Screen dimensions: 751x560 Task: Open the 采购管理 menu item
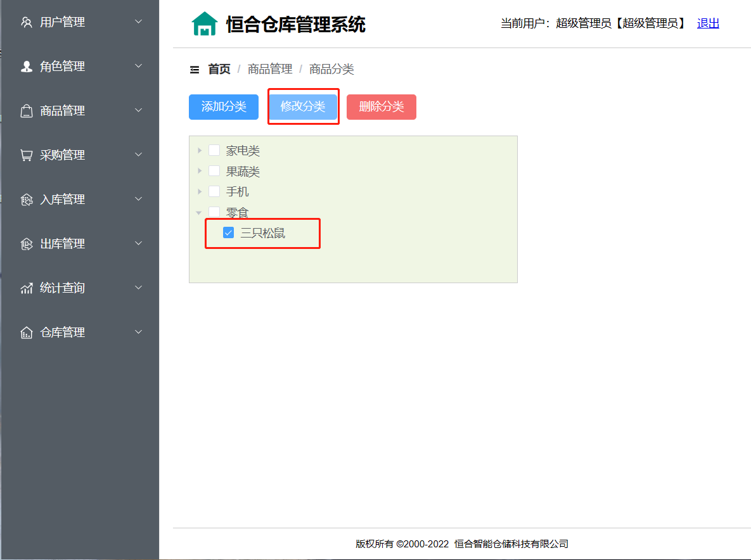click(x=80, y=155)
